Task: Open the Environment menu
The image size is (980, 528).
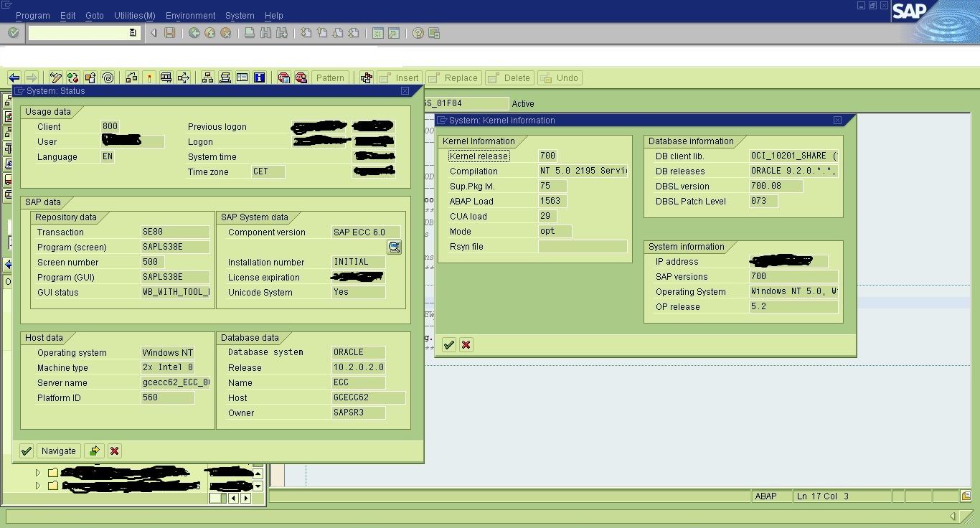Action: tap(191, 16)
